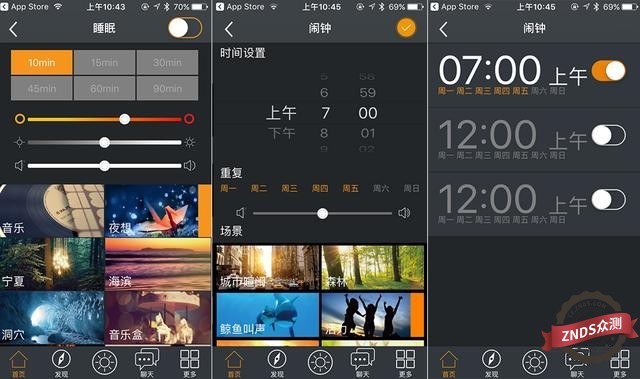Tap the yellow warm color endpoint icon
Image resolution: width=640 pixels, height=379 pixels.
coord(20,119)
